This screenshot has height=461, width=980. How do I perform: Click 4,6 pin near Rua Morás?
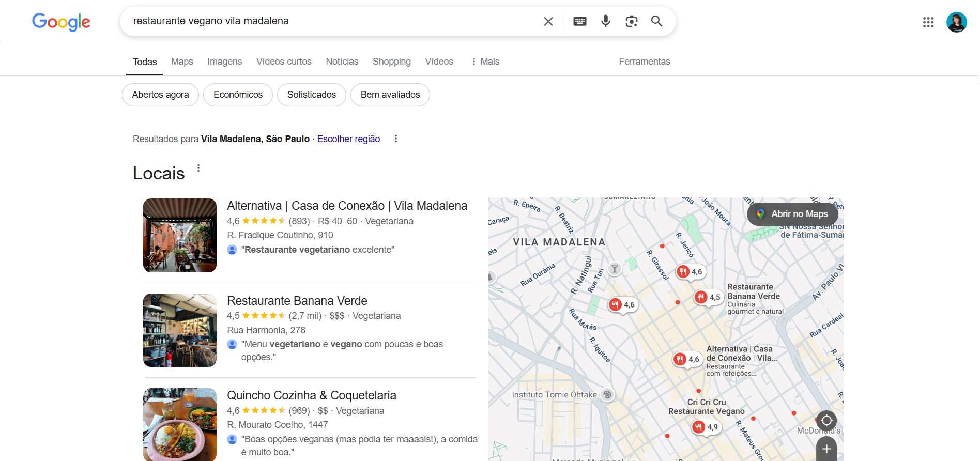click(x=623, y=305)
